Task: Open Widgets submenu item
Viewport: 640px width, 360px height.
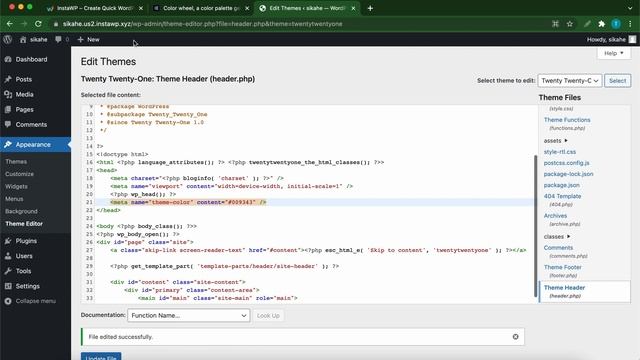Action: point(16,187)
